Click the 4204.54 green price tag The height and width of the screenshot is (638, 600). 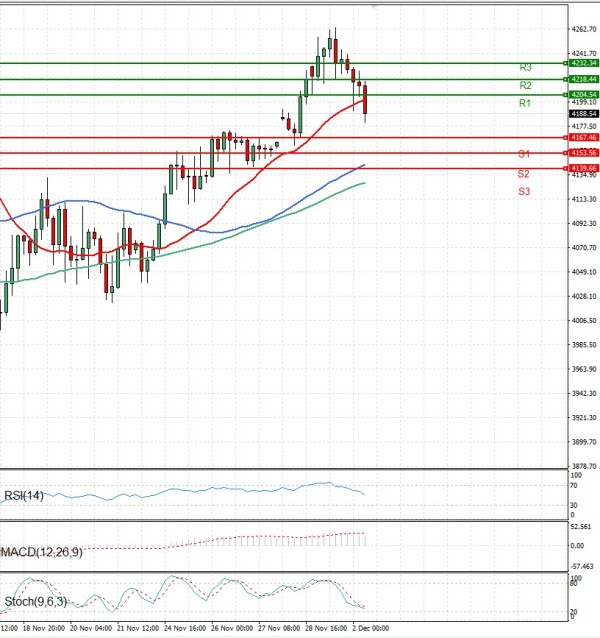(x=584, y=95)
